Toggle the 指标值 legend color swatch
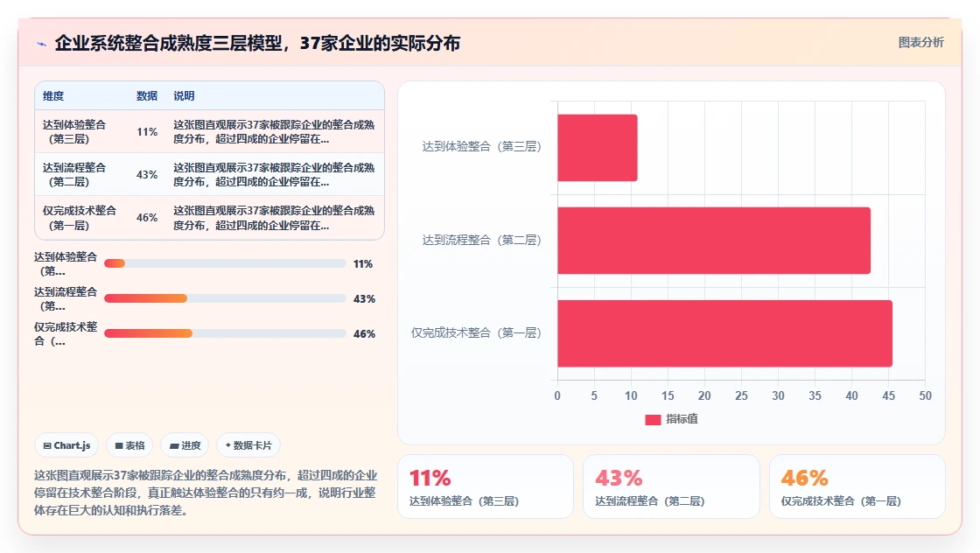This screenshot has width=980, height=553. tap(653, 419)
